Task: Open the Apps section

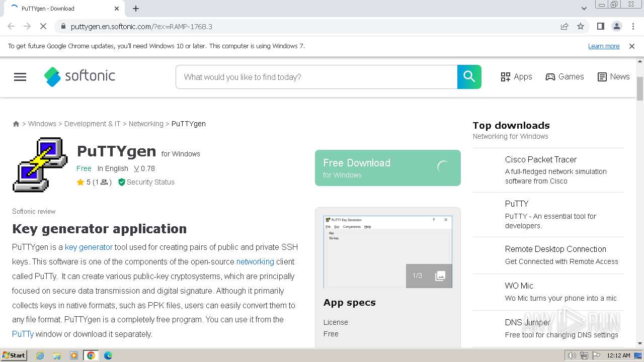Action: click(x=516, y=76)
